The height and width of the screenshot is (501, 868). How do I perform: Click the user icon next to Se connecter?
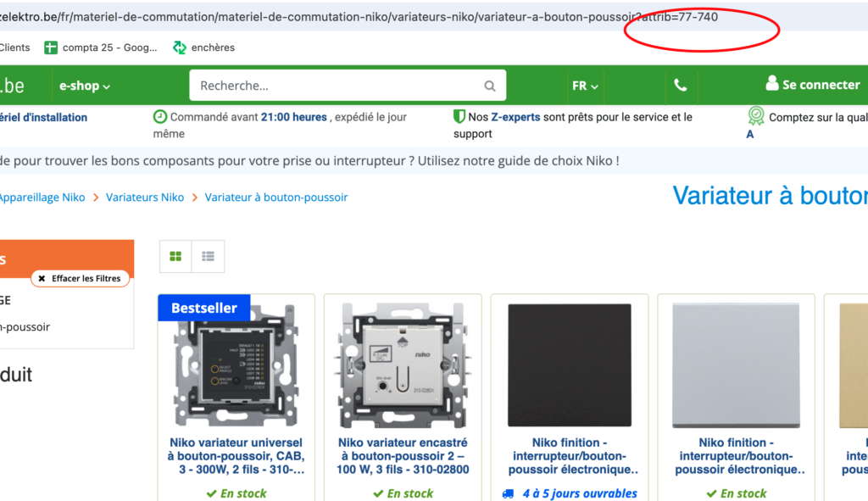[771, 84]
